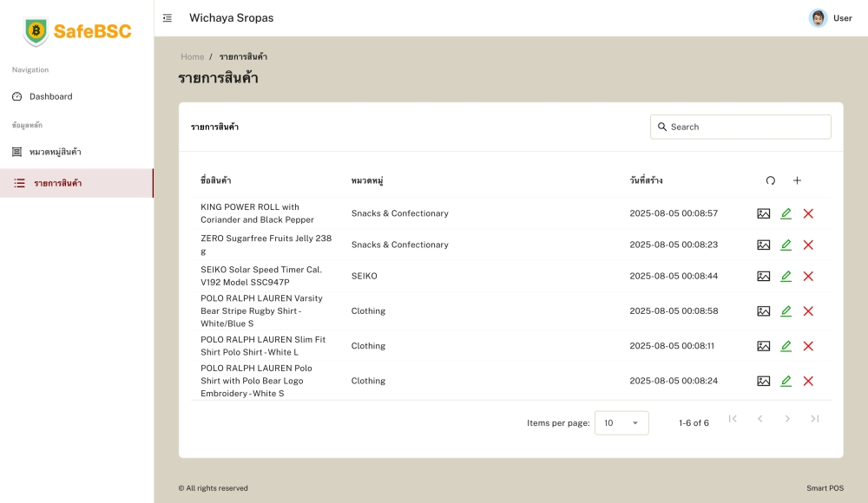Click the รายการสินค้า breadcrumb item
Image resolution: width=868 pixels, height=503 pixels.
coord(243,56)
